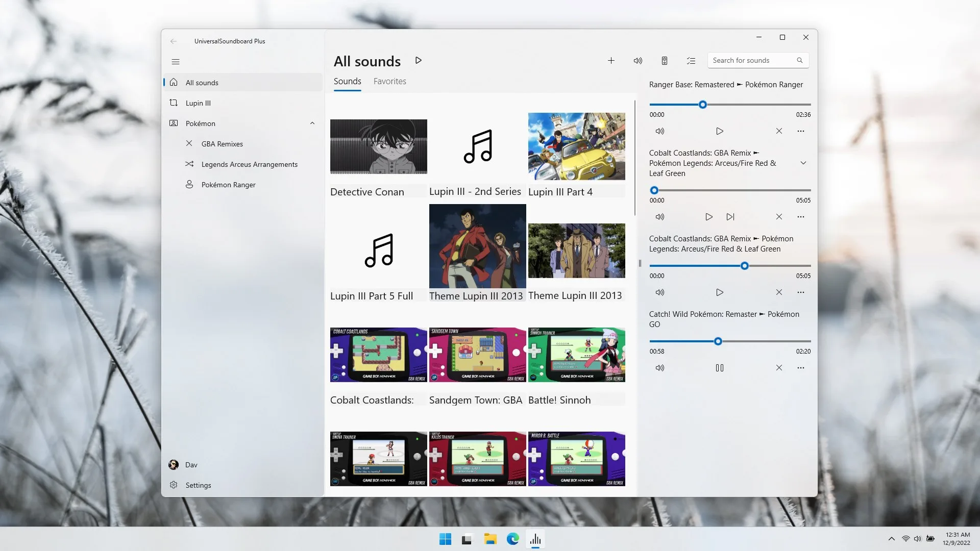980x551 pixels.
Task: Play Ranger Base: Remastered
Action: pyautogui.click(x=720, y=131)
